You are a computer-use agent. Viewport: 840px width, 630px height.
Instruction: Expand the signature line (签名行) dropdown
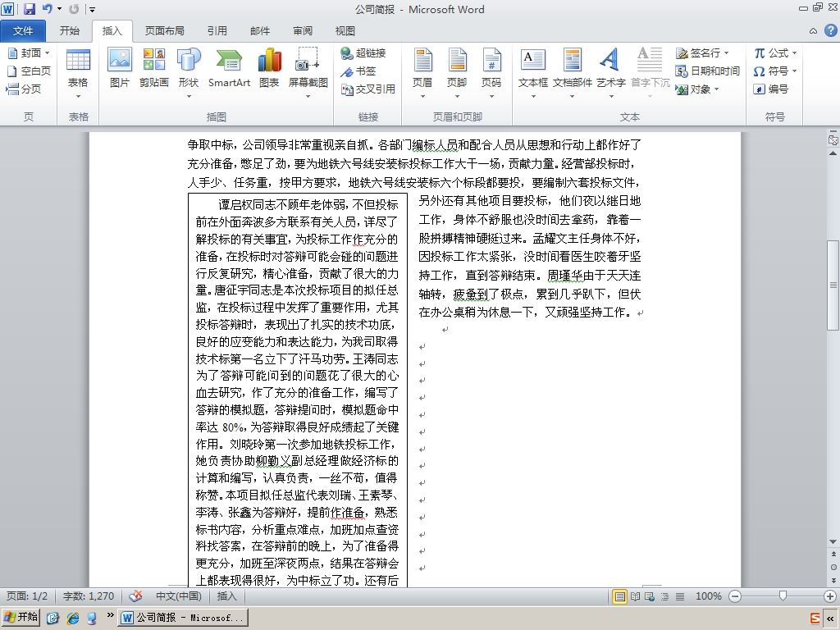tap(727, 52)
